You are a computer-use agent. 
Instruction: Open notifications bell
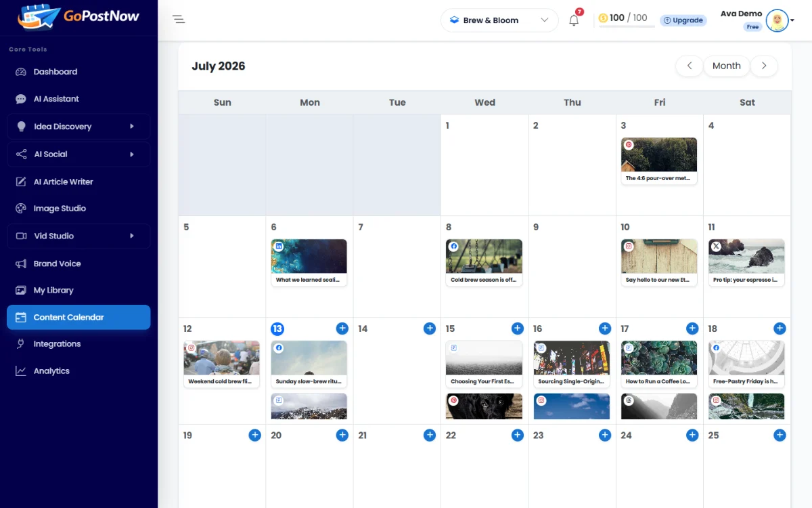coord(574,20)
